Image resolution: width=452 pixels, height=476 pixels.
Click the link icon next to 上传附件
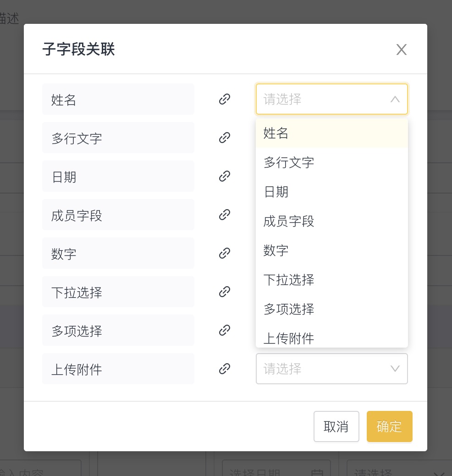pos(224,369)
